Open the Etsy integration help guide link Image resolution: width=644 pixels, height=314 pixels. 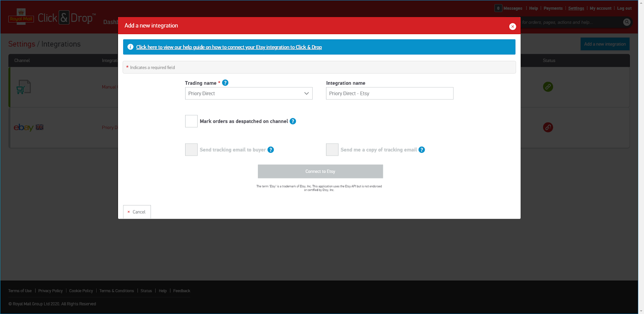click(229, 47)
